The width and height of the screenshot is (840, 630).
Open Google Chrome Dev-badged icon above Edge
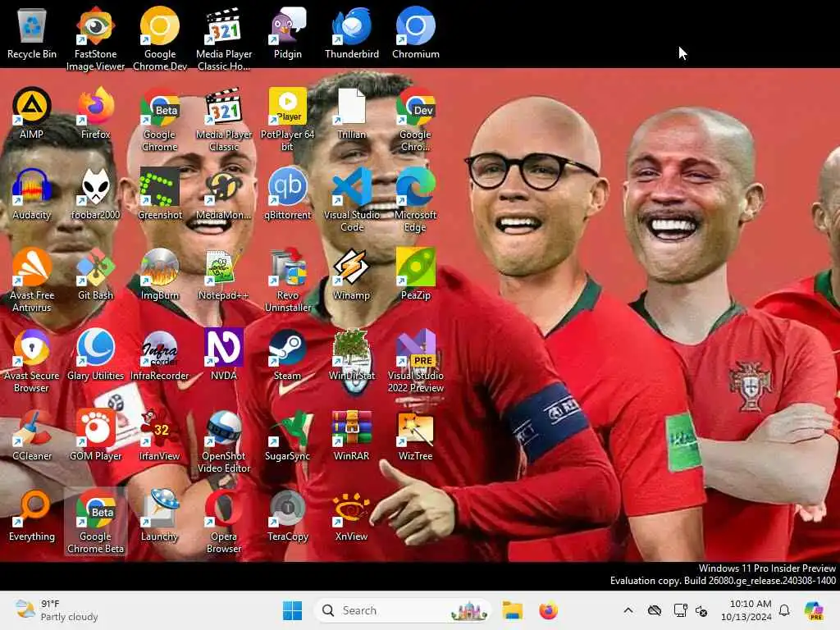(416, 119)
